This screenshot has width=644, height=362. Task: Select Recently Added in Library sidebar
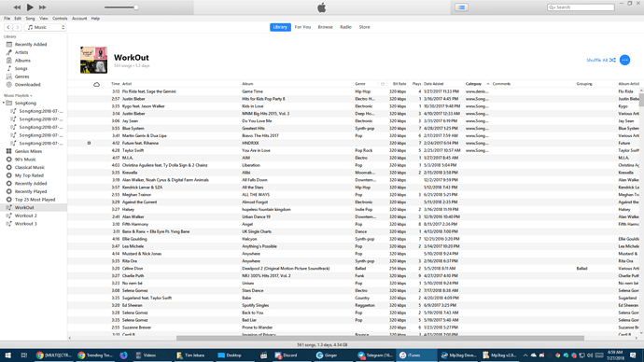click(x=31, y=45)
